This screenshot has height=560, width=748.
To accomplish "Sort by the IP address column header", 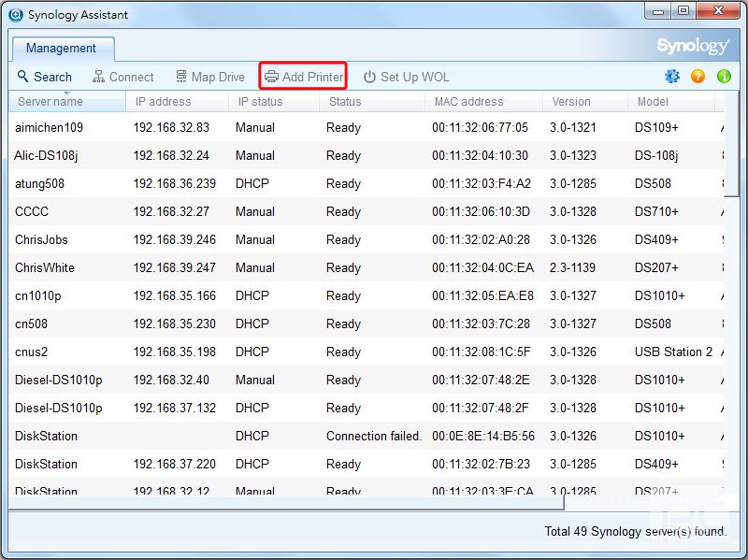I will (178, 102).
